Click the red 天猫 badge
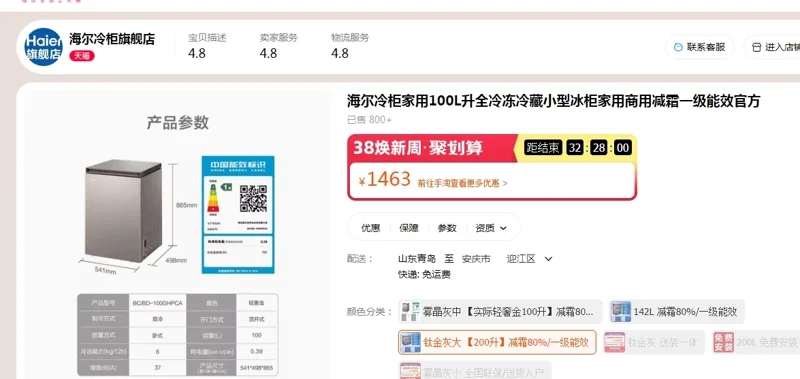The height and width of the screenshot is (379, 800). coord(82,56)
